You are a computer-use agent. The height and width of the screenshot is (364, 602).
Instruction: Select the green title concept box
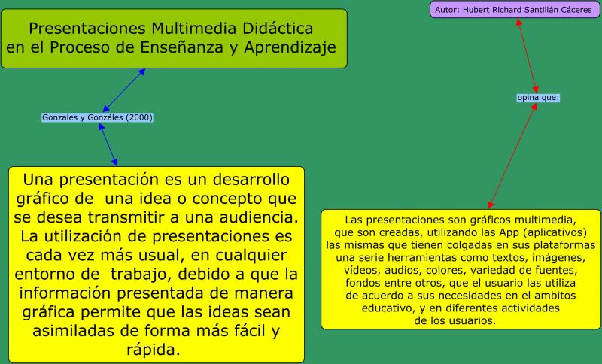174,39
